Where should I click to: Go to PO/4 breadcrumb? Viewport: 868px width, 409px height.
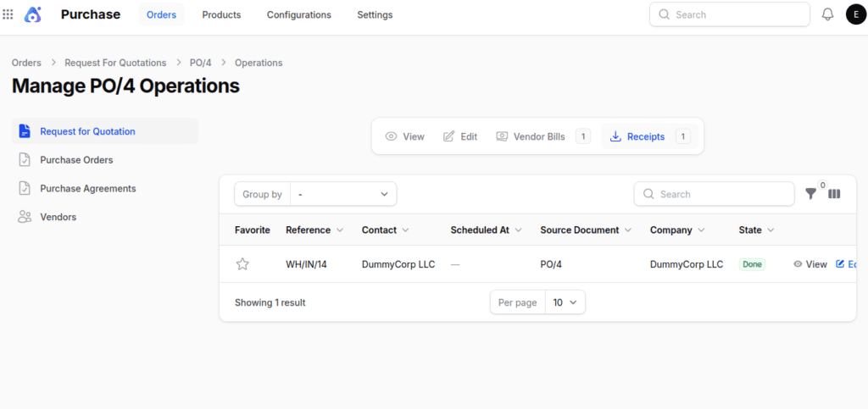coord(200,63)
